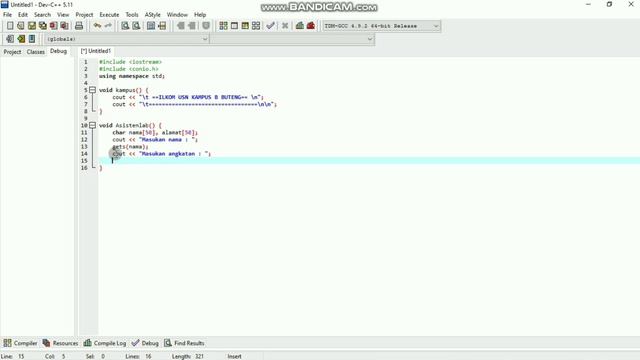Select the Debug side panel tab
640x360 pixels.
pyautogui.click(x=58, y=51)
